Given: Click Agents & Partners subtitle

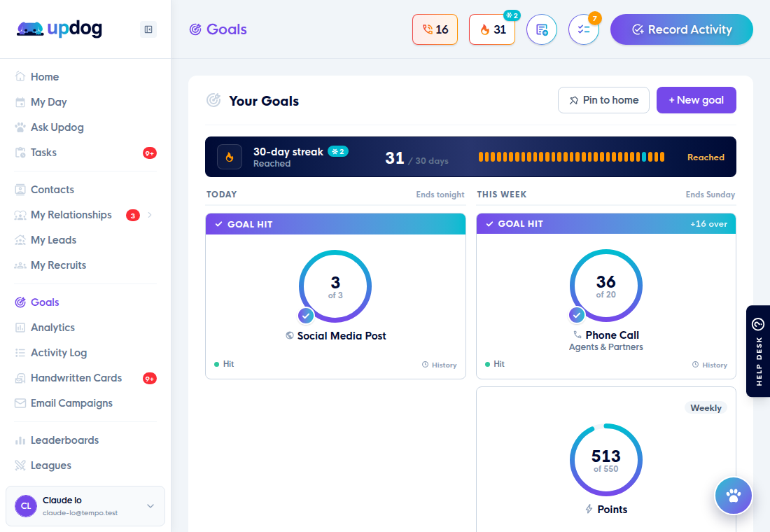Looking at the screenshot, I should pyautogui.click(x=606, y=346).
